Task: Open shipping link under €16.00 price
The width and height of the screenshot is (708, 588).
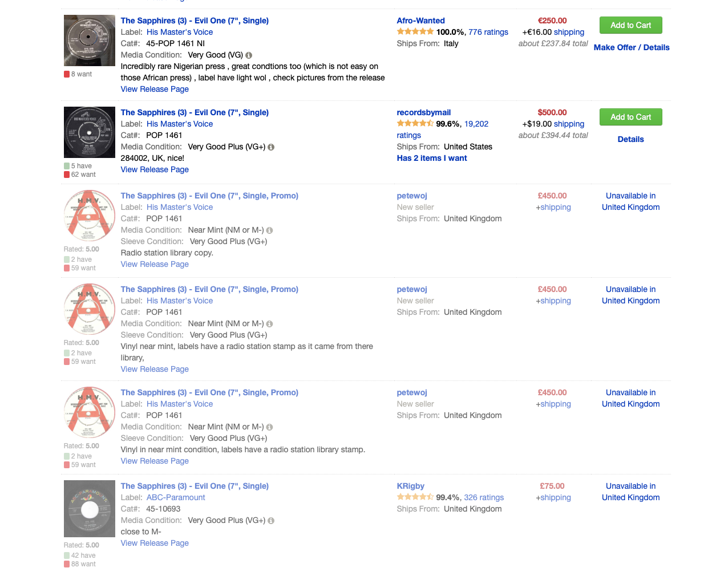Action: point(569,32)
